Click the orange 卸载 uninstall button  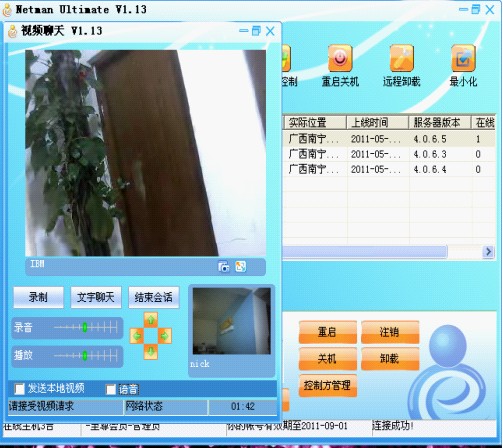click(390, 358)
